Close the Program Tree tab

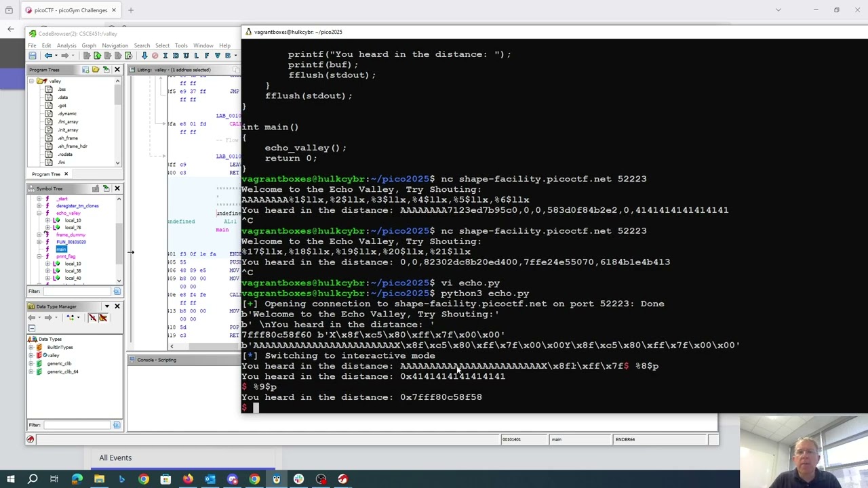tap(66, 174)
